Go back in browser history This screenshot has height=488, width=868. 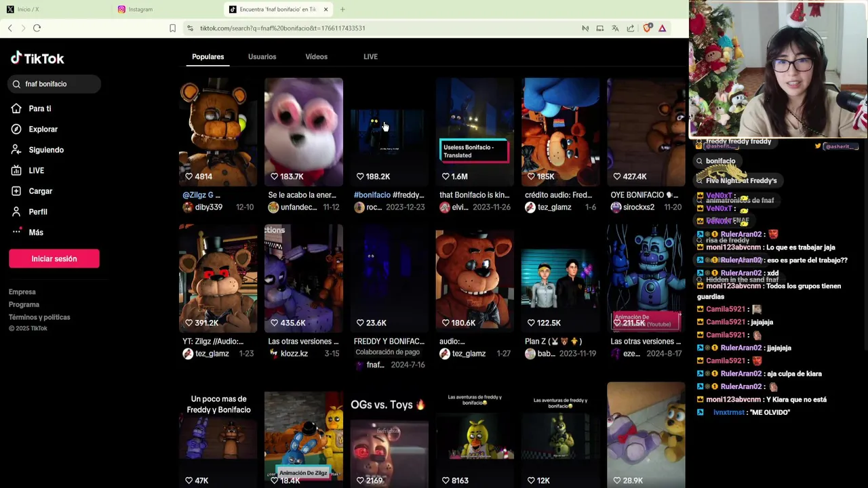[10, 28]
